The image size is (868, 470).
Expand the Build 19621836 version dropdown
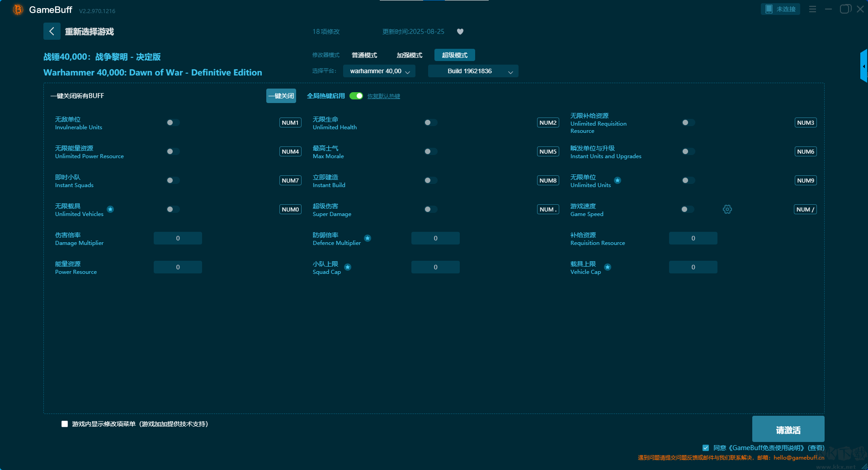473,71
